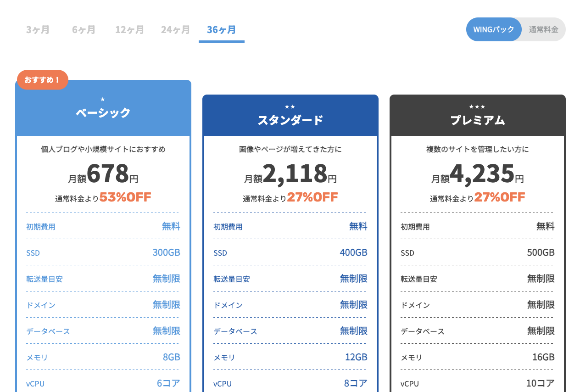Click the 678円 monthly price
This screenshot has width=580, height=392.
click(108, 174)
